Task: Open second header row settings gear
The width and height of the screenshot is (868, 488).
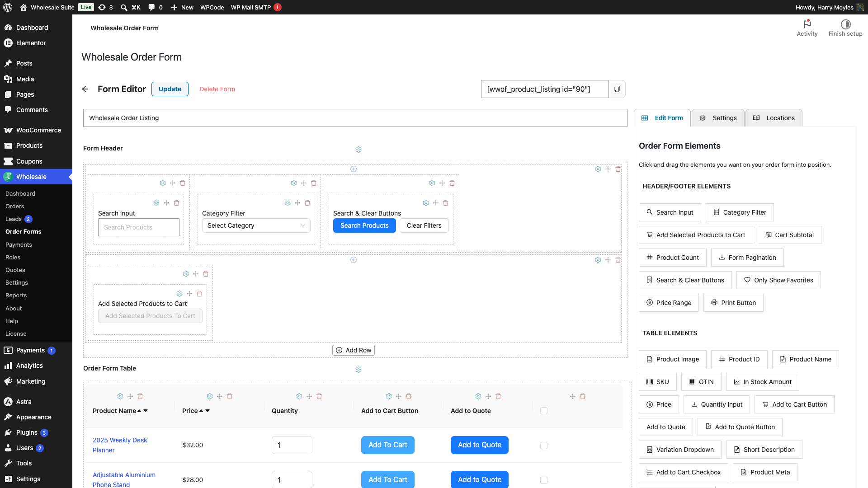Action: pyautogui.click(x=598, y=260)
